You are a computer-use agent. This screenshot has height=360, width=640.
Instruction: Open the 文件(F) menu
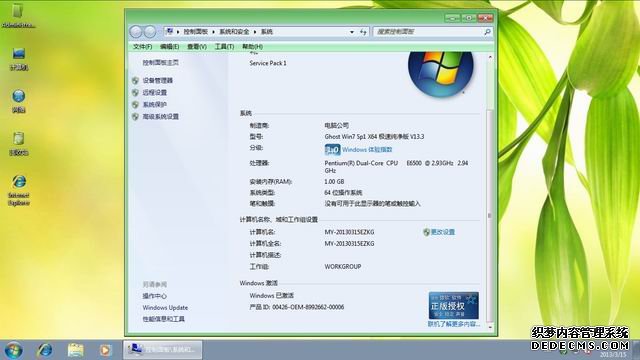(x=142, y=47)
